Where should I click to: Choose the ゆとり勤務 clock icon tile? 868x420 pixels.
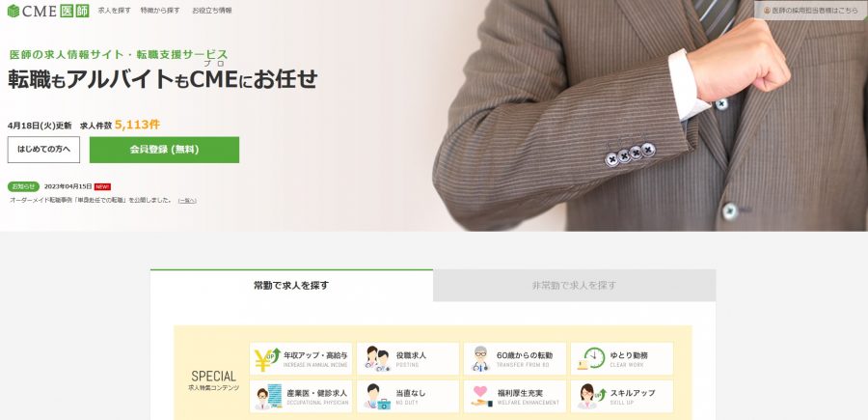point(622,358)
